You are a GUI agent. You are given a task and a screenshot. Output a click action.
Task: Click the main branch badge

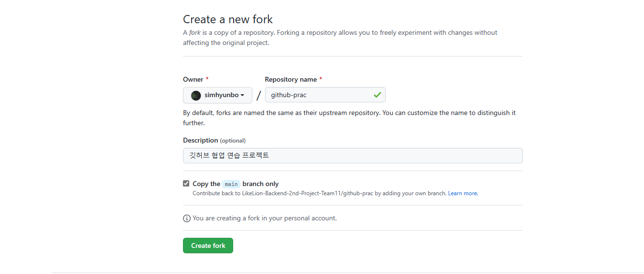[x=231, y=184]
